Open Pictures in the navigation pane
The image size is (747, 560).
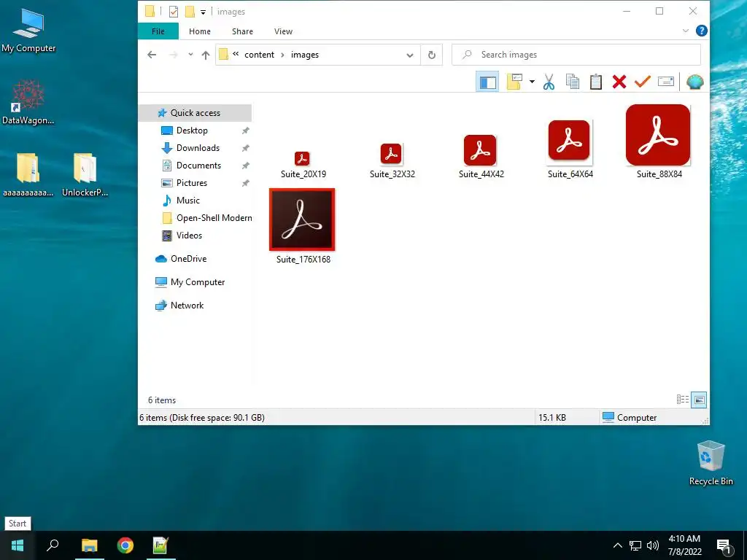(192, 183)
